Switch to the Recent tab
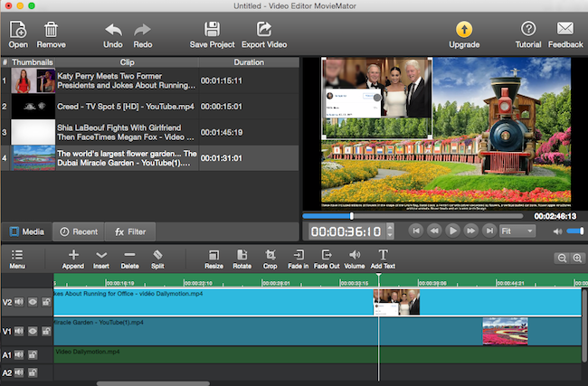Image resolution: width=588 pixels, height=386 pixels. [x=79, y=231]
